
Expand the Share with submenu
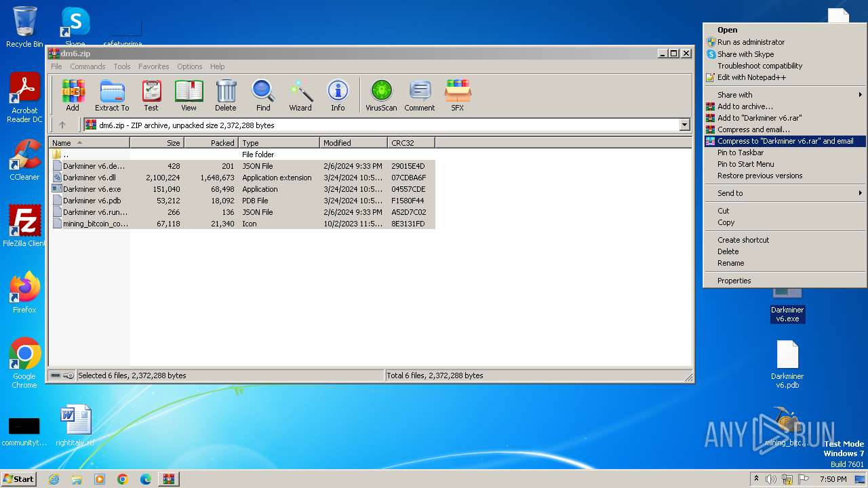click(785, 95)
